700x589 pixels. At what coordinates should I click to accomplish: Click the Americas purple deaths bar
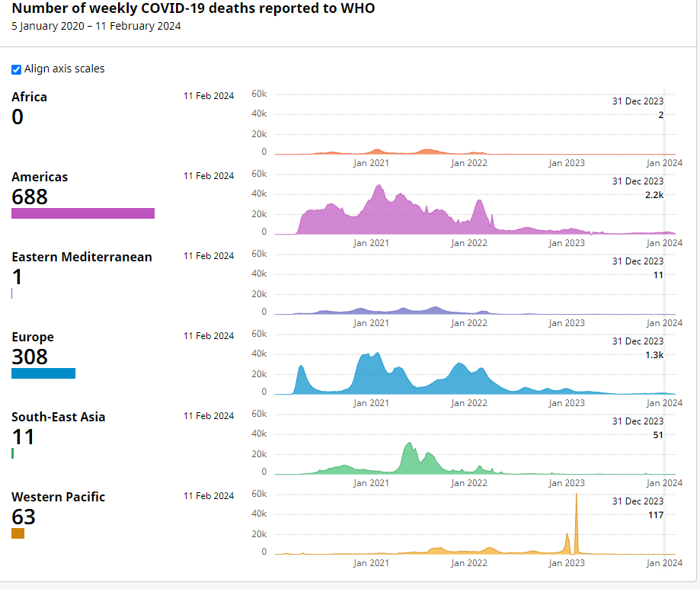point(83,213)
